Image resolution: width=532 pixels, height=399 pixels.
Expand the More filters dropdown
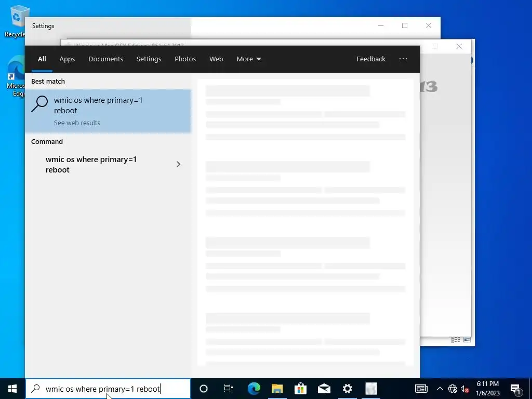[x=249, y=59]
